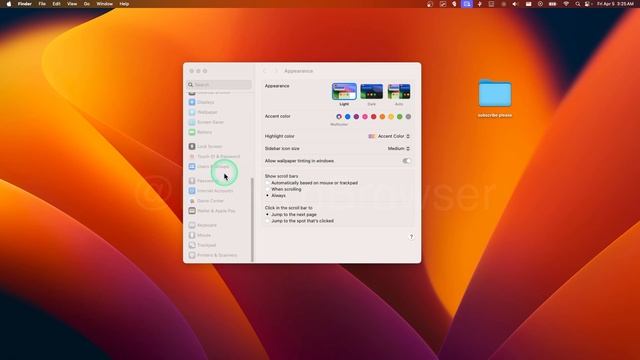This screenshot has width=640, height=360.
Task: Select 'Automatically based on mouse or trackpad'
Action: coord(312,183)
